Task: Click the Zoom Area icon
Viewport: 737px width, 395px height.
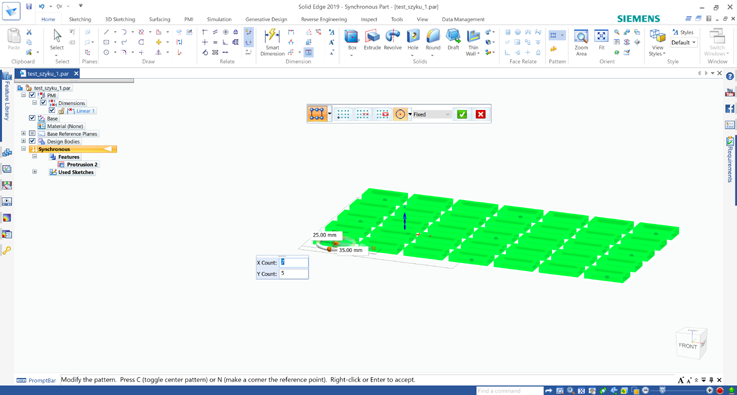Action: [x=581, y=42]
